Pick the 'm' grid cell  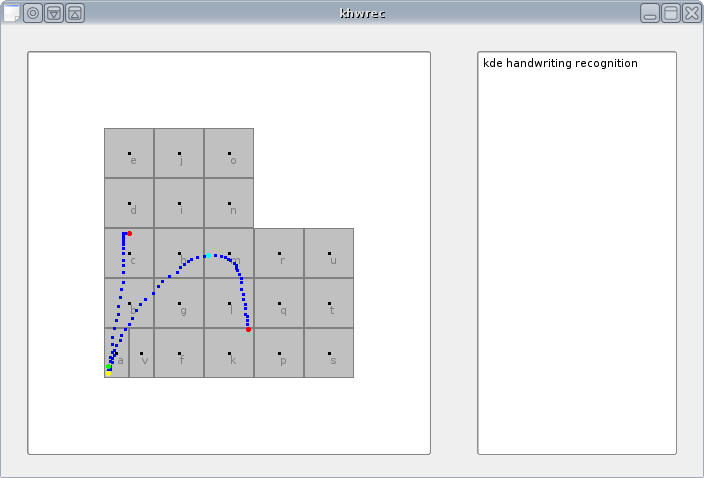pyautogui.click(x=229, y=253)
